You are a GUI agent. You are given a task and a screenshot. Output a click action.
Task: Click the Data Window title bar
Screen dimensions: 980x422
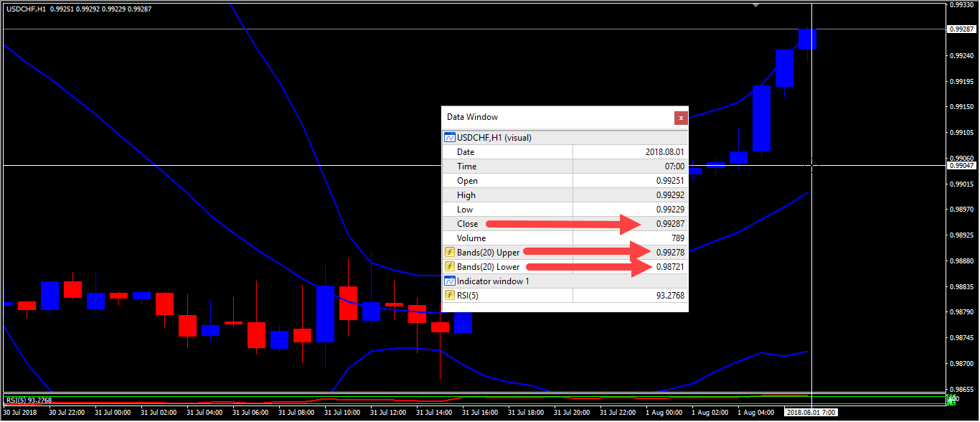click(x=557, y=117)
